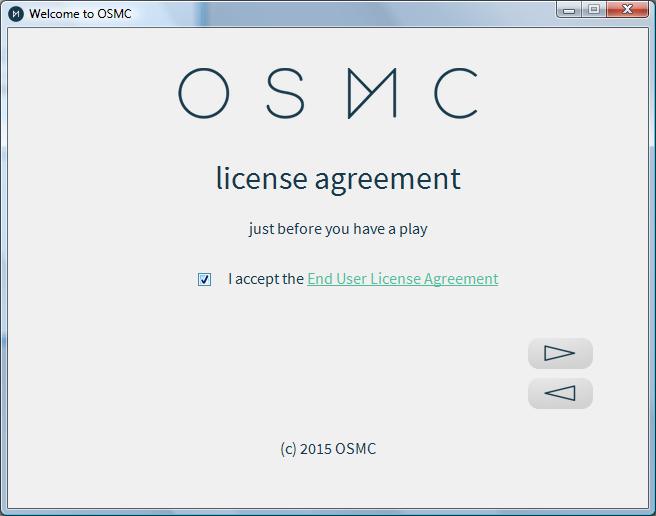
Task: Click the large OSMC logo
Action: (328, 93)
